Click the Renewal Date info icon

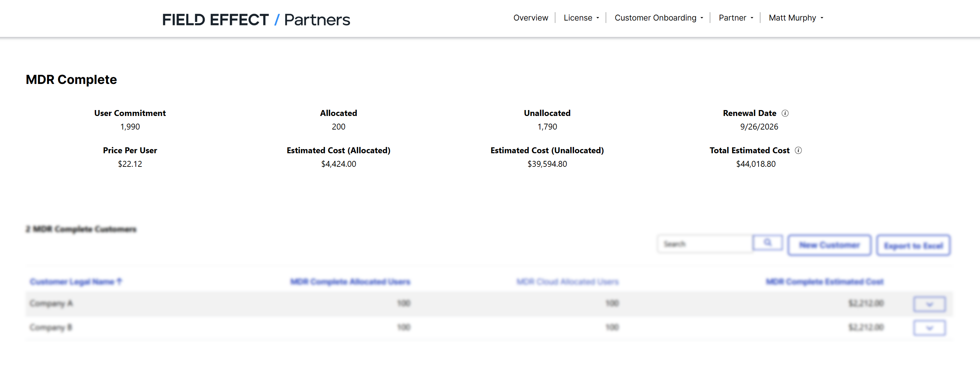pos(785,113)
